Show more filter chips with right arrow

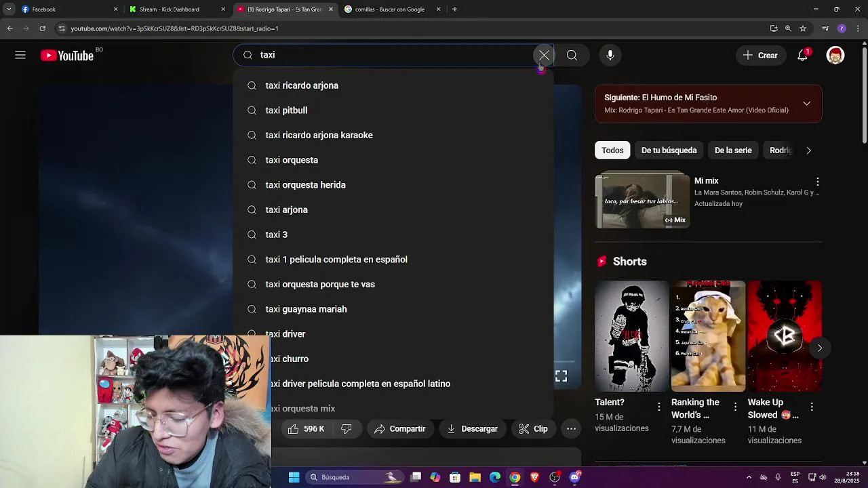[808, 150]
